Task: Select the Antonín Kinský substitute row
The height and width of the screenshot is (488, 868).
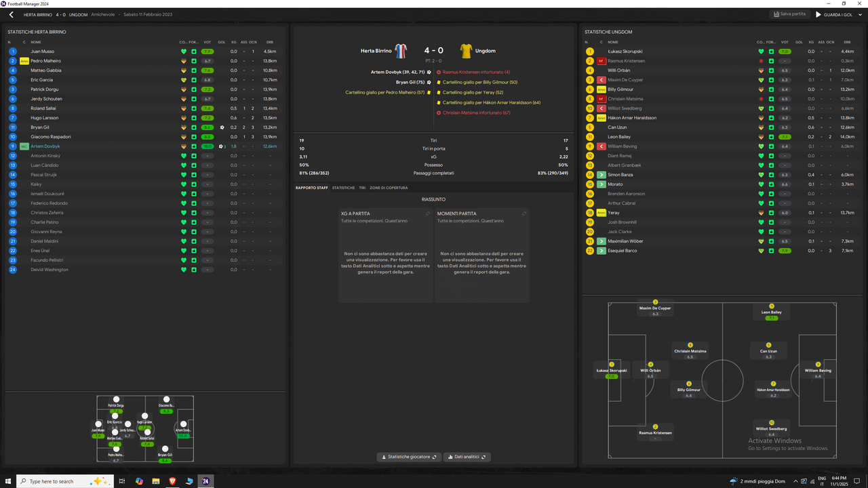Action: pos(145,156)
